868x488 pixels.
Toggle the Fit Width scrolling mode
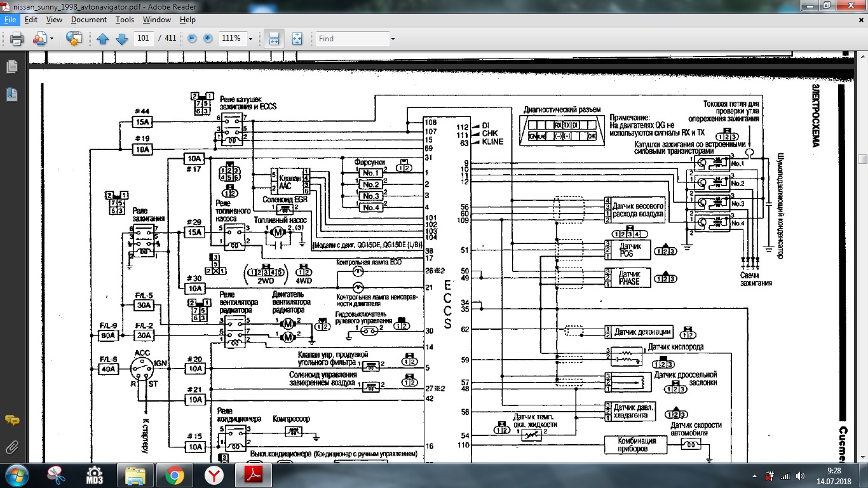coord(274,39)
